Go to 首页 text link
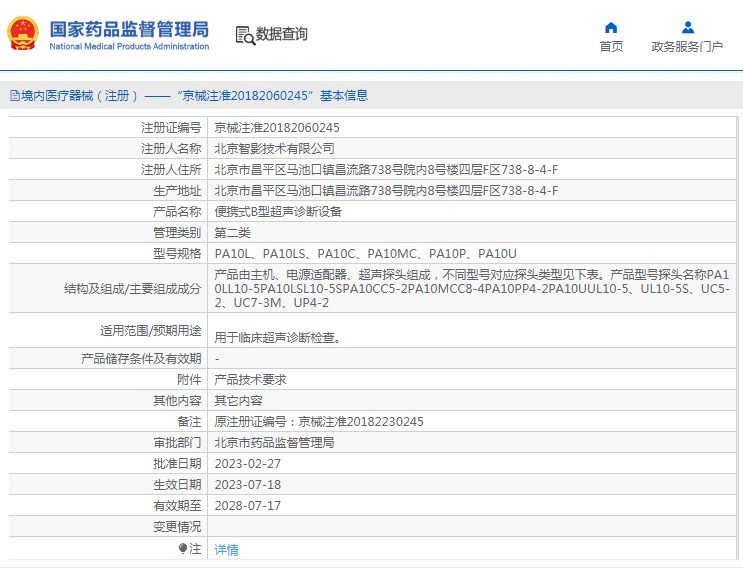The height and width of the screenshot is (578, 743). (x=611, y=46)
